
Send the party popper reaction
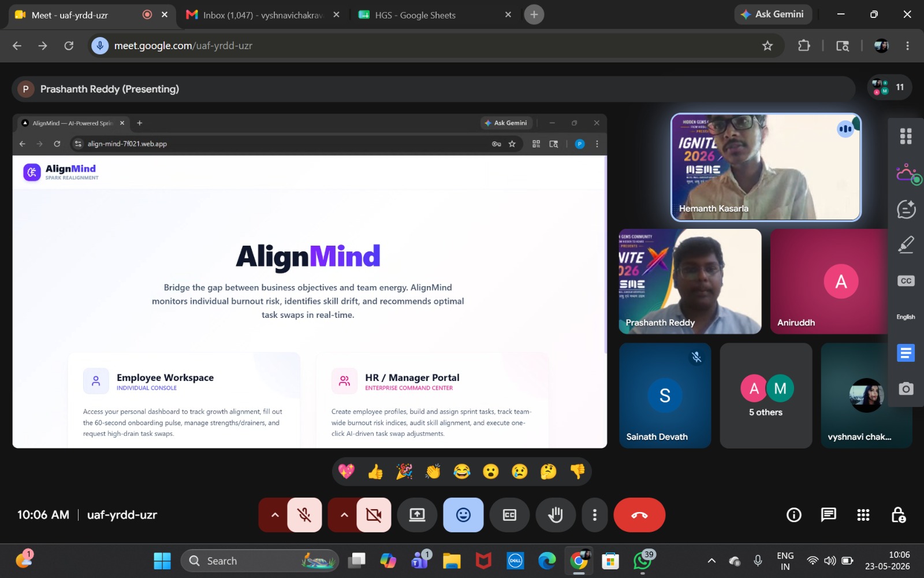point(404,472)
